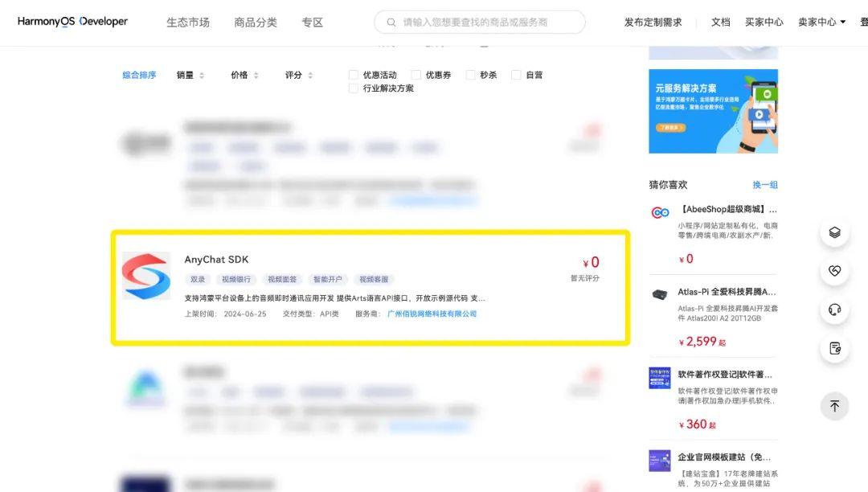Screen dimensions: 868x492
Task: Open the customer service headset icon
Action: pos(834,310)
